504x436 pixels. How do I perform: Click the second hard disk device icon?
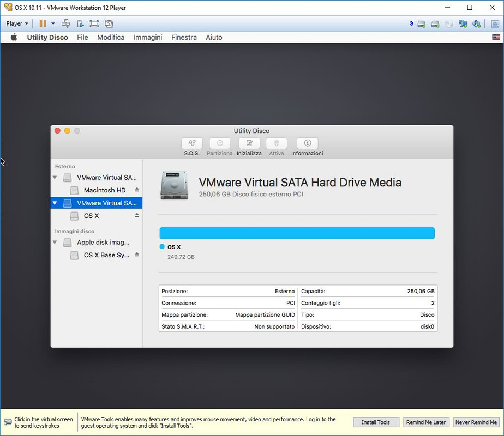(435, 24)
